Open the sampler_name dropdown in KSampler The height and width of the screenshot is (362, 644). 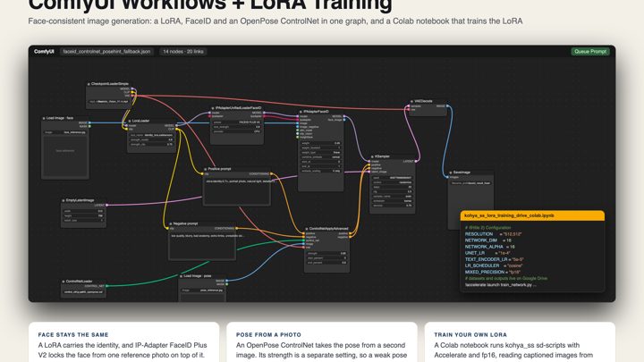[393, 196]
